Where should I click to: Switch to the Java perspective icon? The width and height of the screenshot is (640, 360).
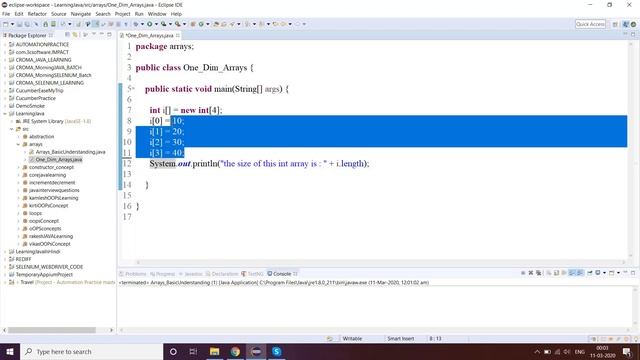(626, 24)
